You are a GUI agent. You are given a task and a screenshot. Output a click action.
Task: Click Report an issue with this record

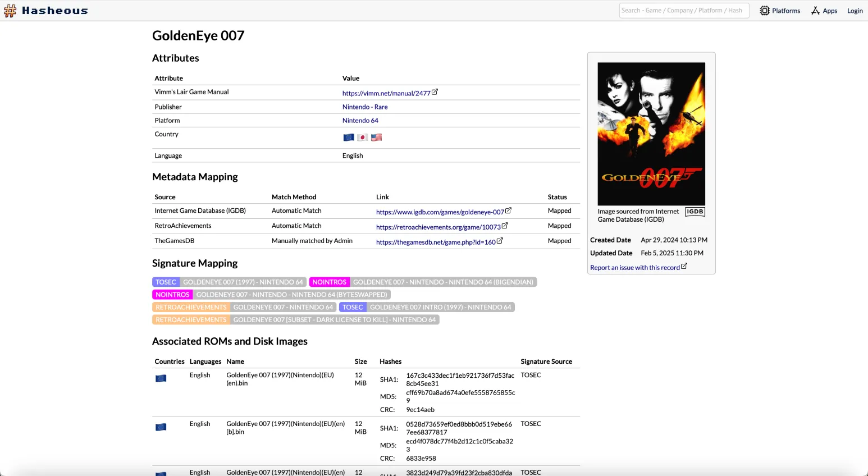point(635,268)
